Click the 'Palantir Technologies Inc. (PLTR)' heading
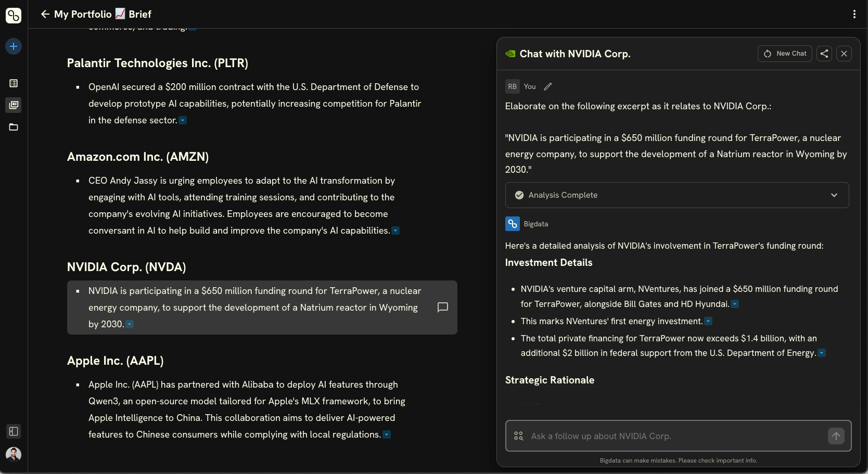This screenshot has height=474, width=868. (158, 63)
